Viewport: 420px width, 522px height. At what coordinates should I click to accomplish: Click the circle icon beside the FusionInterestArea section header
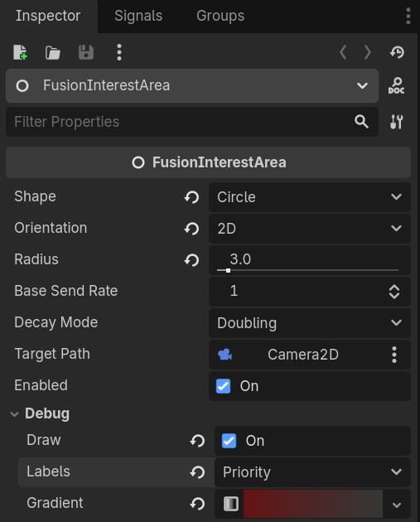[138, 162]
